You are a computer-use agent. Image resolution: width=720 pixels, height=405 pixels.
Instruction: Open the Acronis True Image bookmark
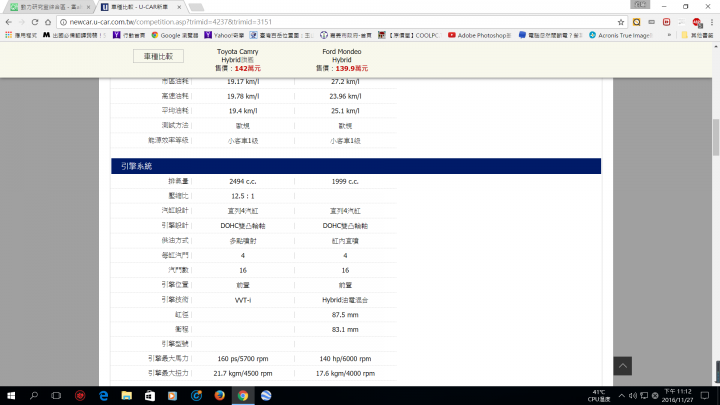pos(620,35)
